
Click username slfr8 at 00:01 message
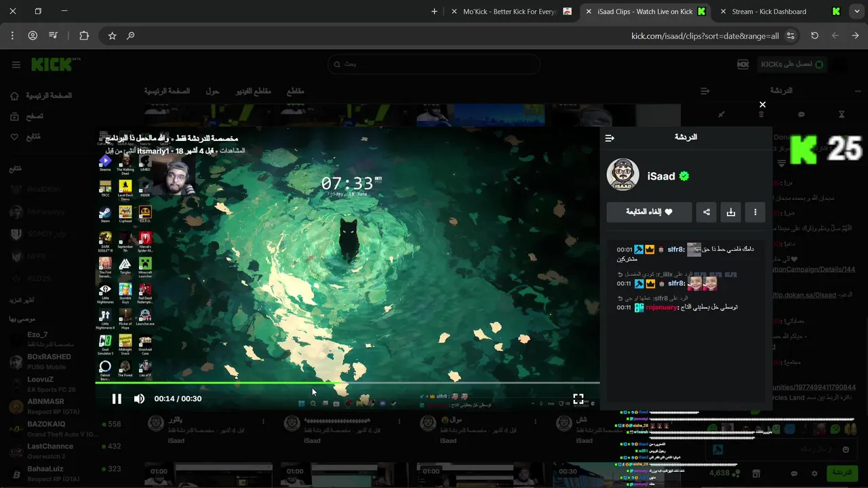coord(676,249)
